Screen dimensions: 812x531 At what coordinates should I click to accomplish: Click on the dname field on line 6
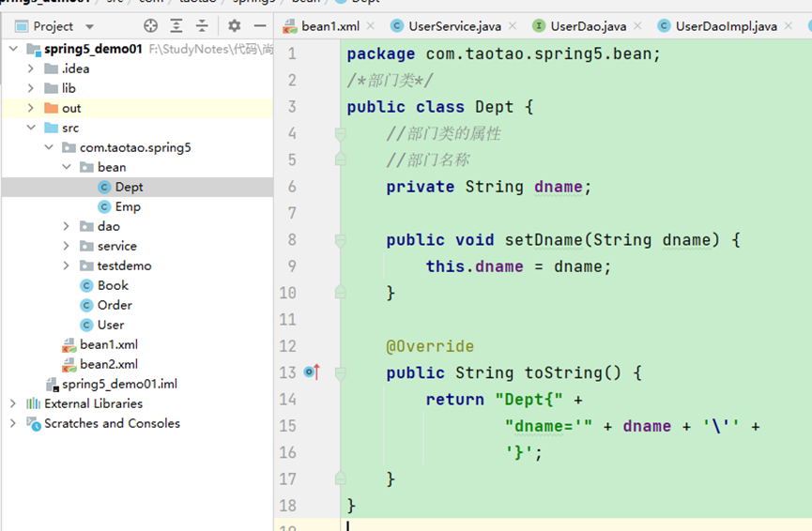coord(558,187)
